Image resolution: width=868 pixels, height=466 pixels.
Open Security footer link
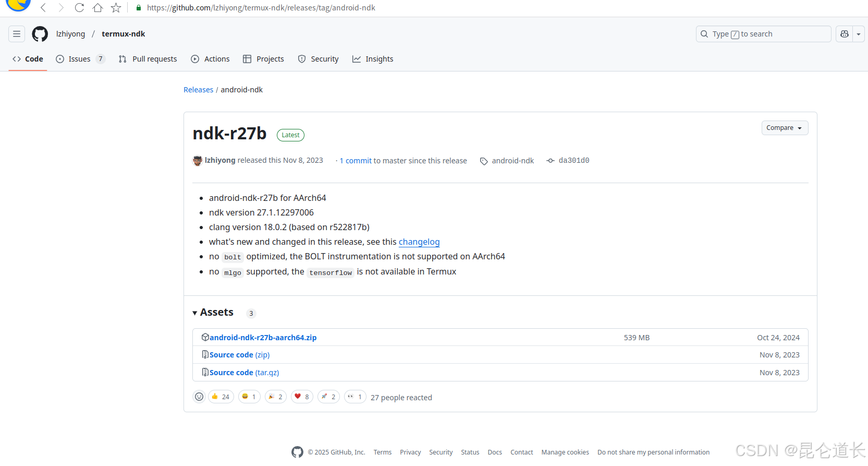441,452
